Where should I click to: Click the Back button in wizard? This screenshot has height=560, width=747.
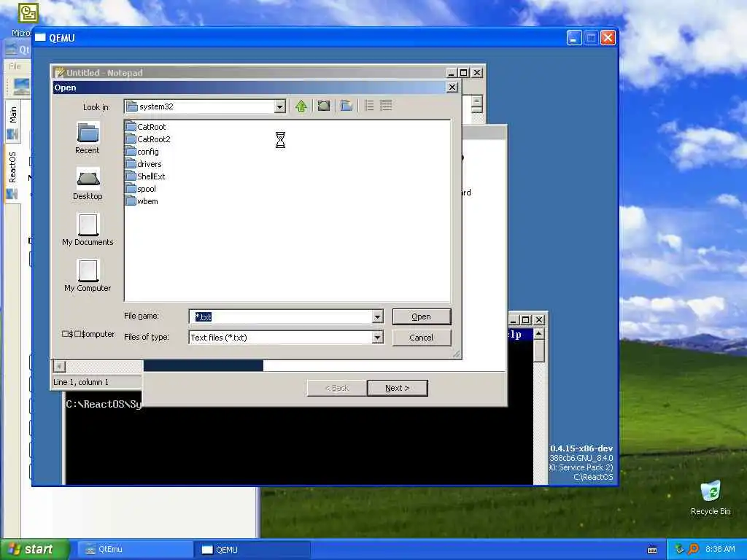[337, 388]
